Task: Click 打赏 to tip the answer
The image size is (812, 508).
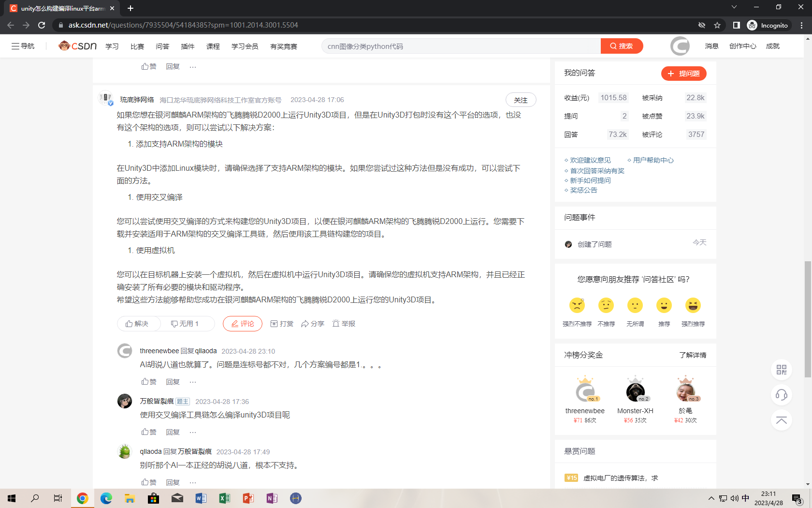Action: (282, 324)
